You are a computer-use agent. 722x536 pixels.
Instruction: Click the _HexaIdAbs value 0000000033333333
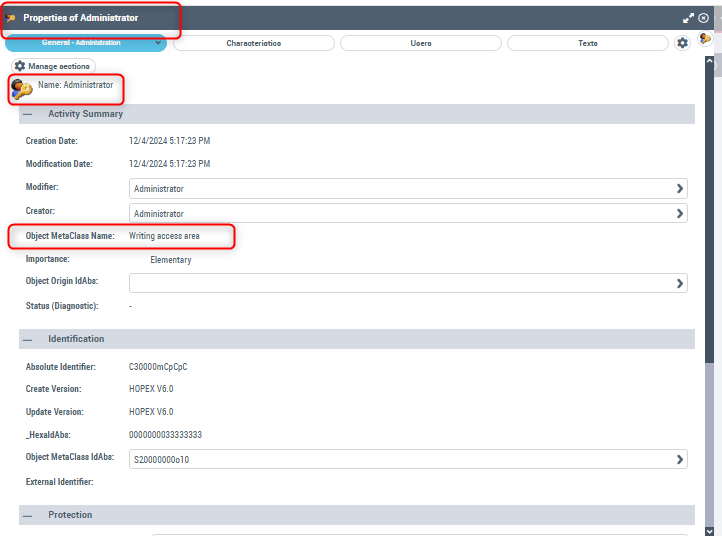click(x=165, y=435)
